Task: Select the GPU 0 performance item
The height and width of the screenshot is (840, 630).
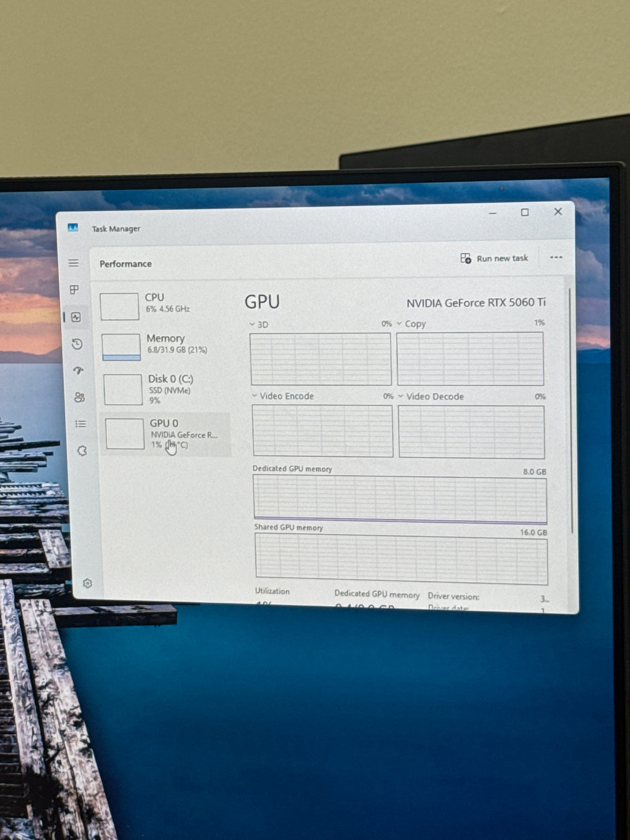Action: click(x=166, y=434)
